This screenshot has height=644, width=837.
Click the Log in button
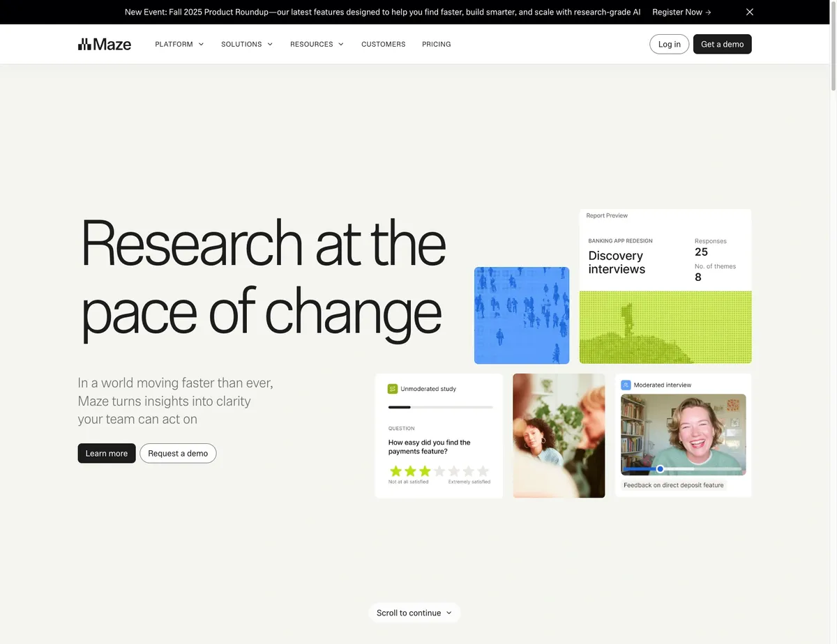pos(669,44)
